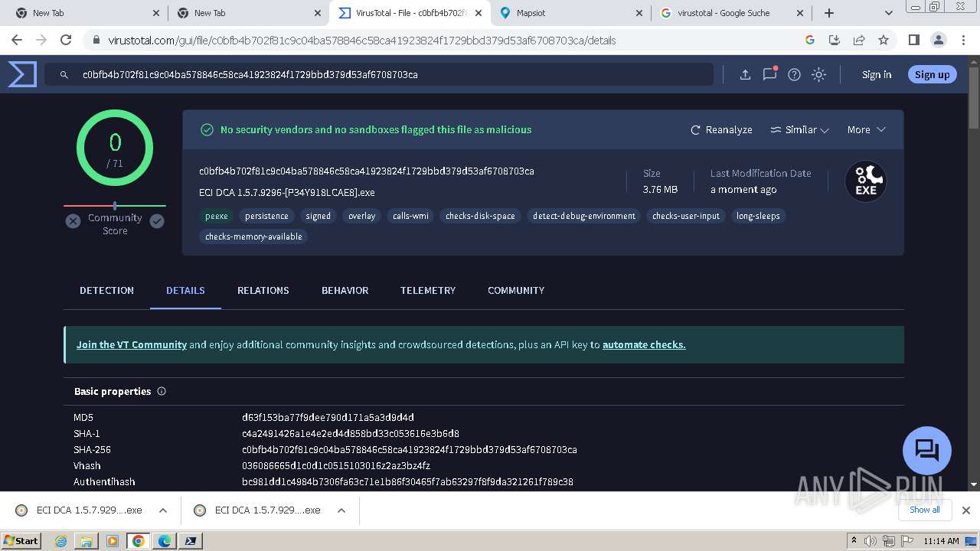Open the help question mark icon
The height and width of the screenshot is (551, 980).
[794, 74]
